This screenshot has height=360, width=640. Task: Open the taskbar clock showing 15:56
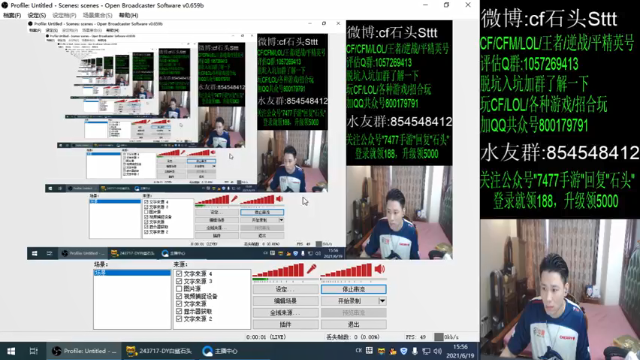pyautogui.click(x=460, y=351)
